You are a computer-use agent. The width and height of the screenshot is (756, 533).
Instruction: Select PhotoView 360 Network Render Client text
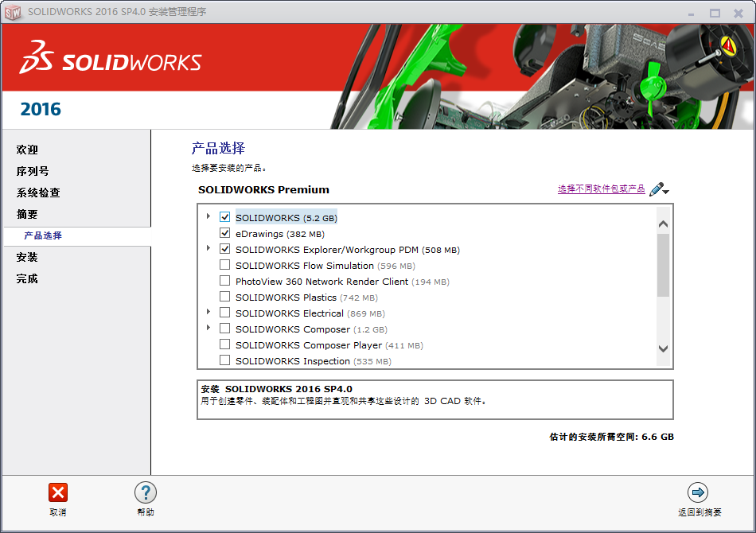(342, 282)
